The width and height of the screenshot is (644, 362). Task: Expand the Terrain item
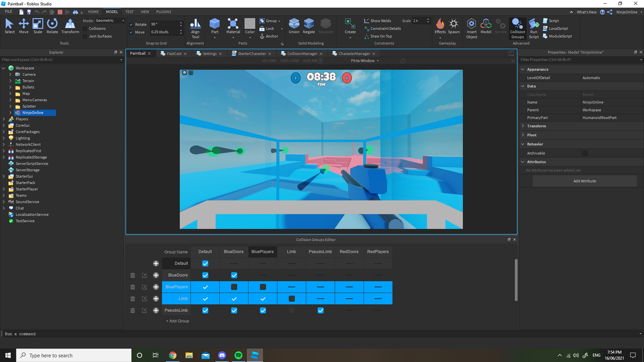pyautogui.click(x=10, y=81)
